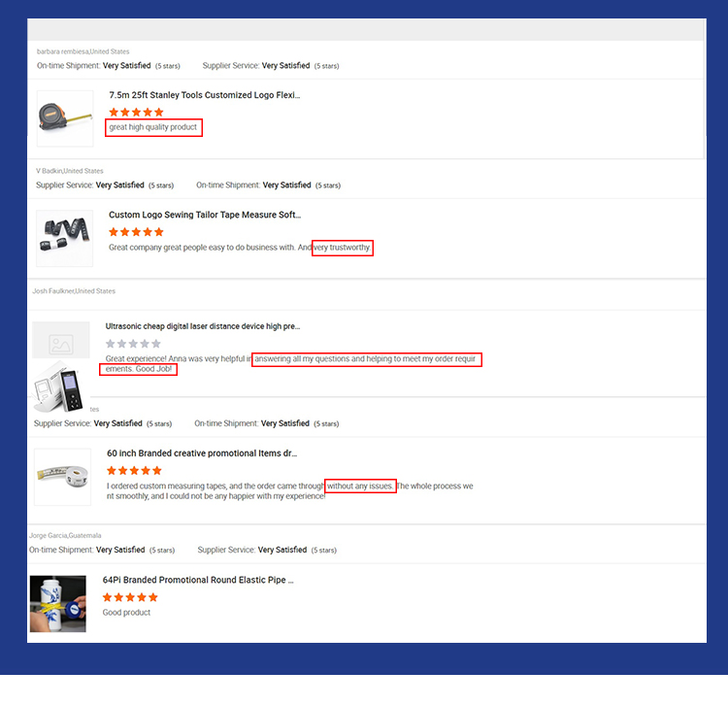
Task: Click the orange star rating under Stanley Tools
Action: (137, 112)
